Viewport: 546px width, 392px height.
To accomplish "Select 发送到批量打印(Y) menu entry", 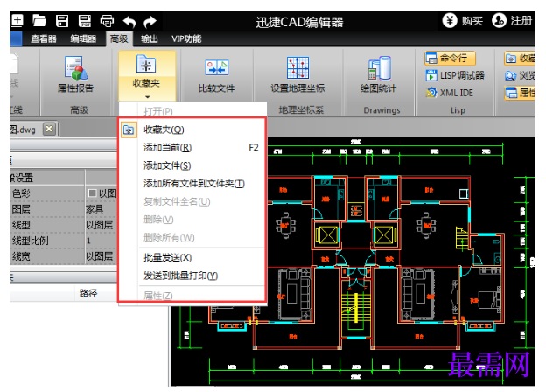I will 192,276.
